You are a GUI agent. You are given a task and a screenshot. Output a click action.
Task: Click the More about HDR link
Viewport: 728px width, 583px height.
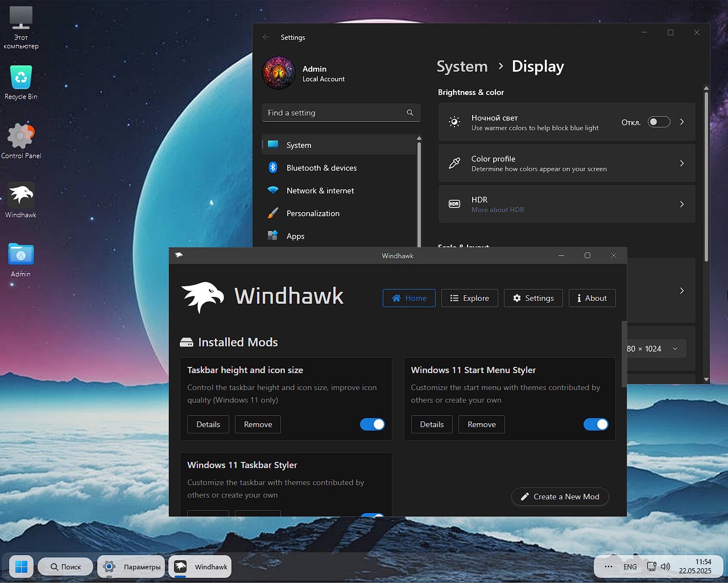[498, 210]
